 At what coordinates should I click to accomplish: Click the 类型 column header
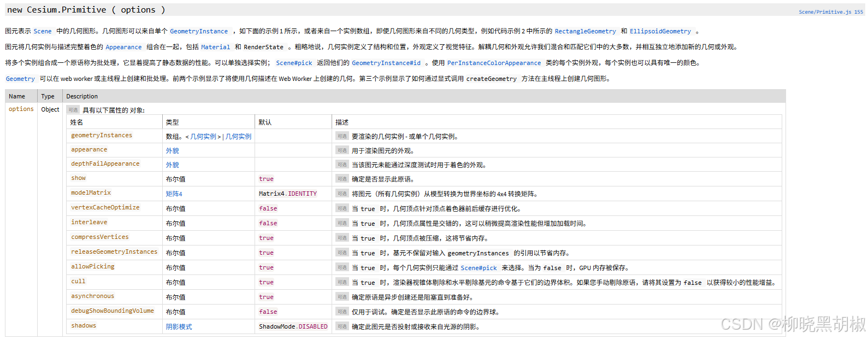pos(173,122)
